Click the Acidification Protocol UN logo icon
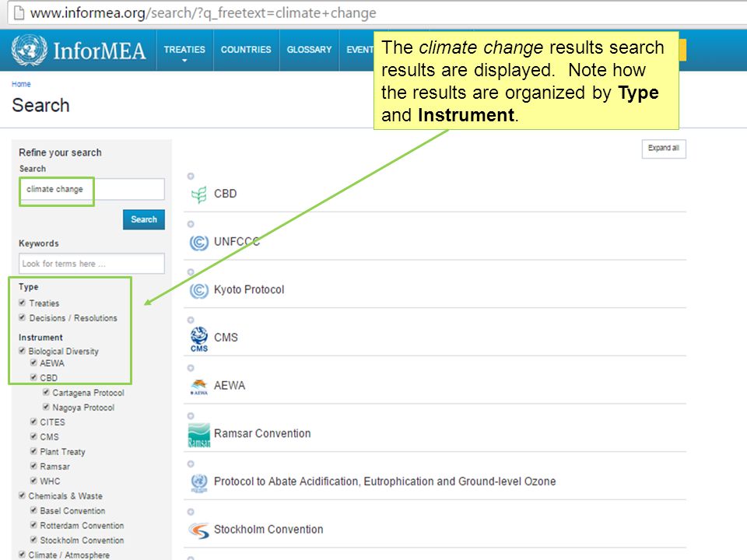The height and width of the screenshot is (560, 747). 198,483
